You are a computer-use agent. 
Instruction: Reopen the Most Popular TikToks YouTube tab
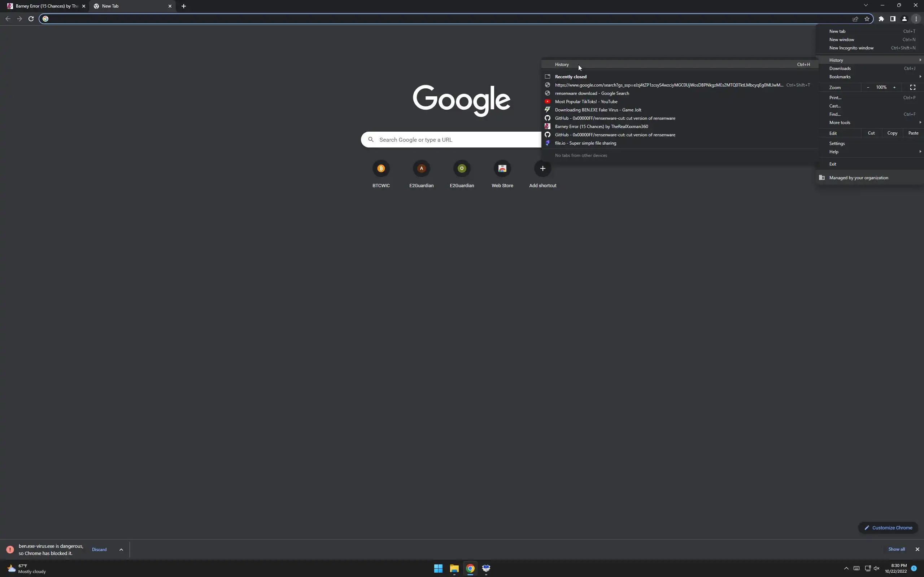[586, 101]
